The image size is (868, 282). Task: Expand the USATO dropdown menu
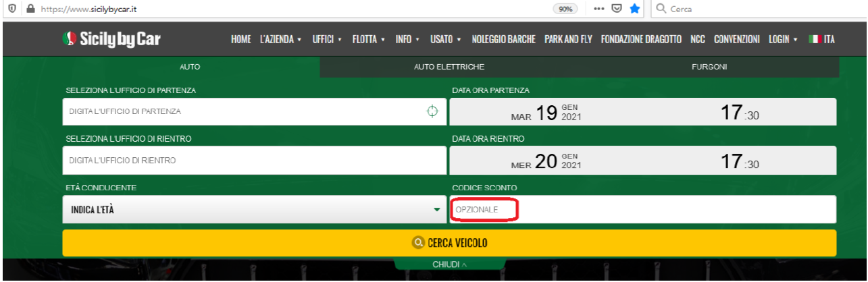point(446,39)
